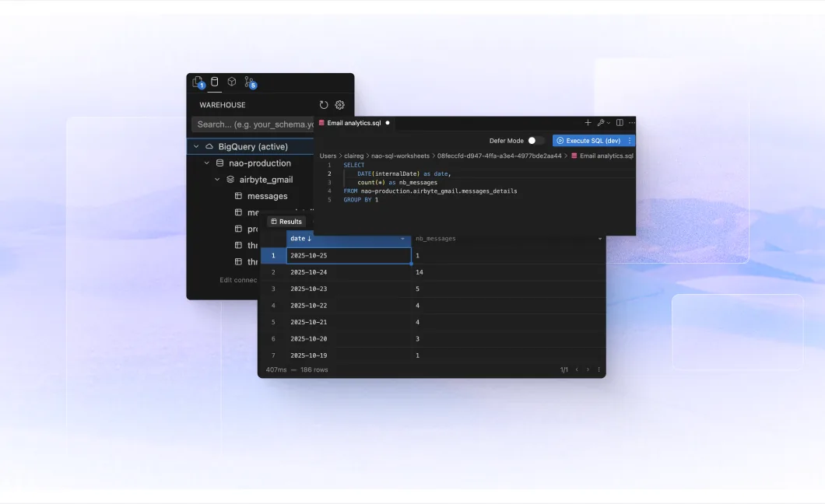
Task: Collapse the BigQuery (active) connection
Action: [196, 147]
